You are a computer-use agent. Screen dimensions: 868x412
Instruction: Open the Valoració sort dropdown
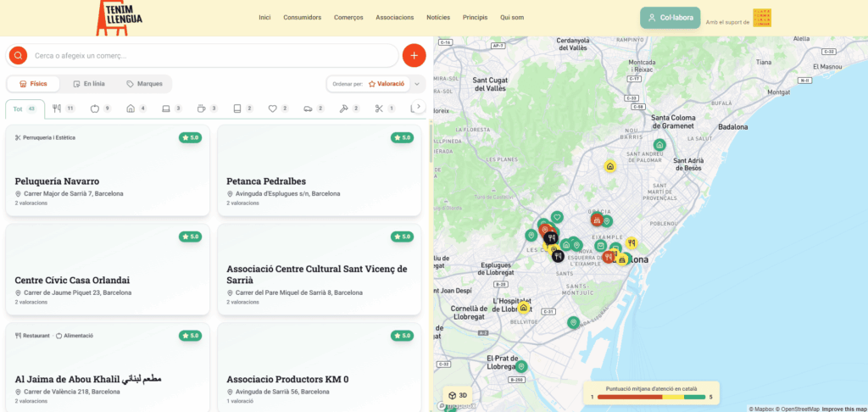tap(387, 84)
